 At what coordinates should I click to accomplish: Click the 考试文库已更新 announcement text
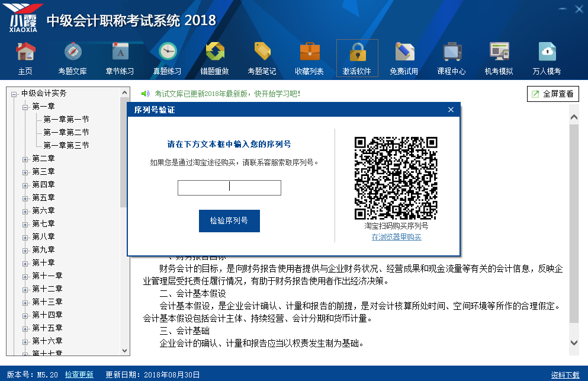[x=227, y=94]
